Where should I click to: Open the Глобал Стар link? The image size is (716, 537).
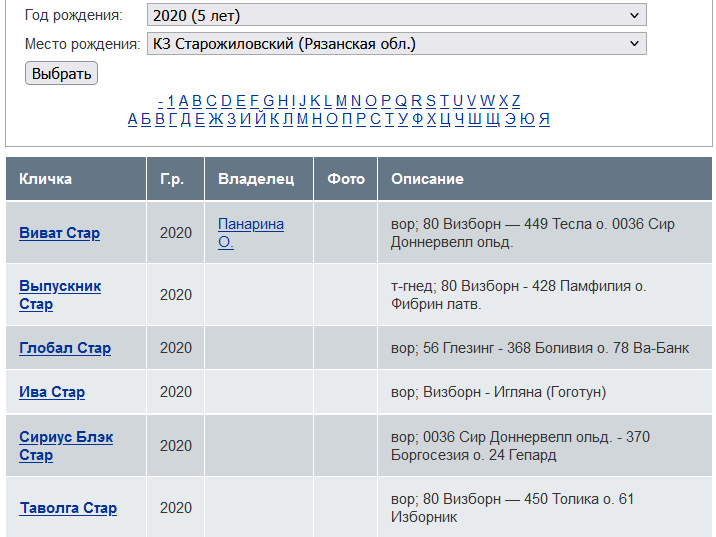pyautogui.click(x=65, y=348)
